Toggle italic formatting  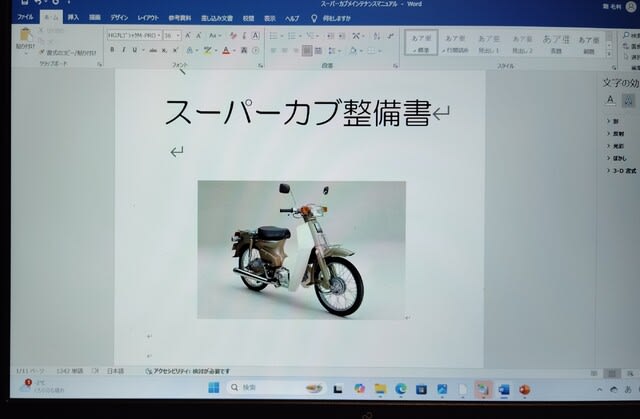pos(123,50)
